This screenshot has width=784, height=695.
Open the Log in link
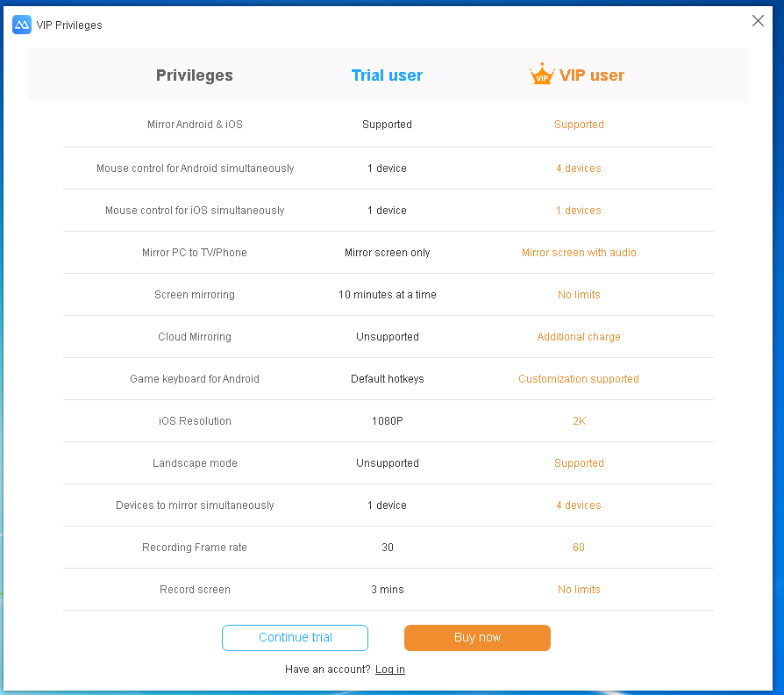[x=390, y=669]
